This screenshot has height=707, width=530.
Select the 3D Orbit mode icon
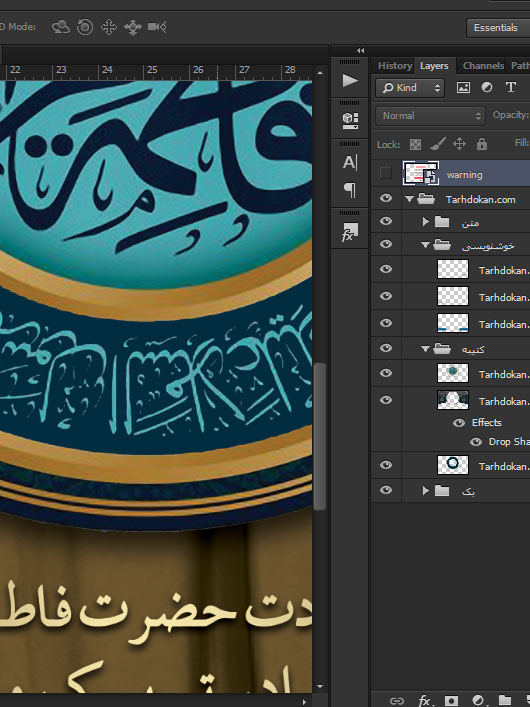click(x=60, y=27)
